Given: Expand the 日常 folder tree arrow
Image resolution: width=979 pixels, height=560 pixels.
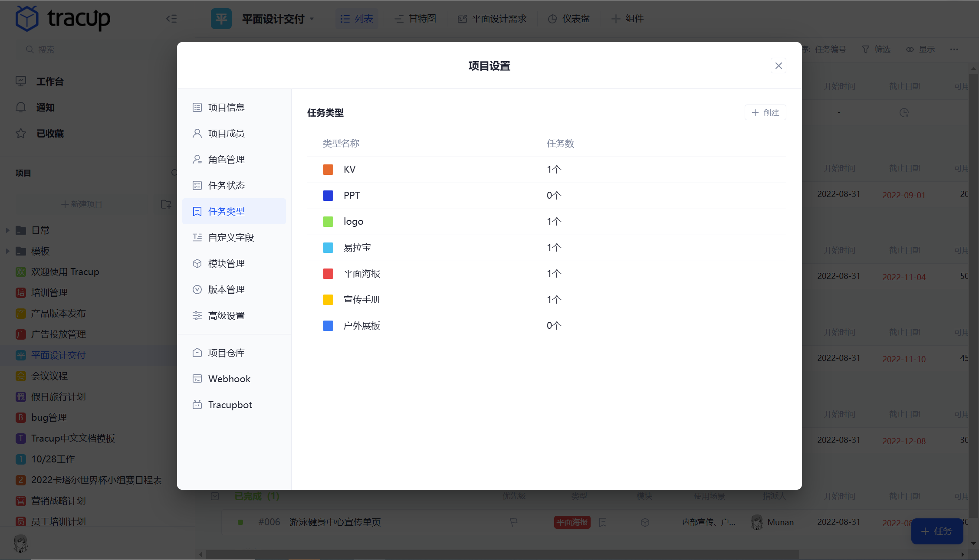Looking at the screenshot, I should click(x=7, y=230).
